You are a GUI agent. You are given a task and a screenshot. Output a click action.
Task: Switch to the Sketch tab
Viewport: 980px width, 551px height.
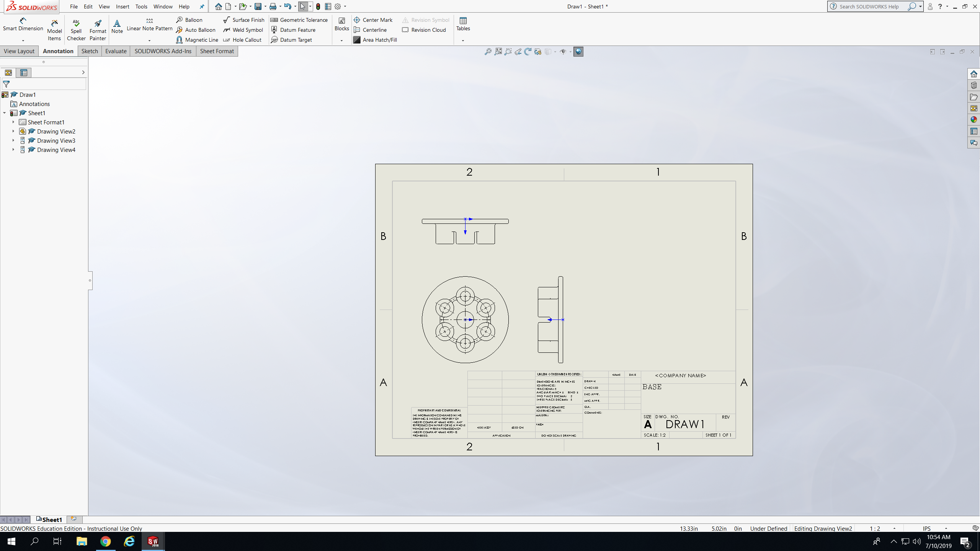(x=90, y=51)
